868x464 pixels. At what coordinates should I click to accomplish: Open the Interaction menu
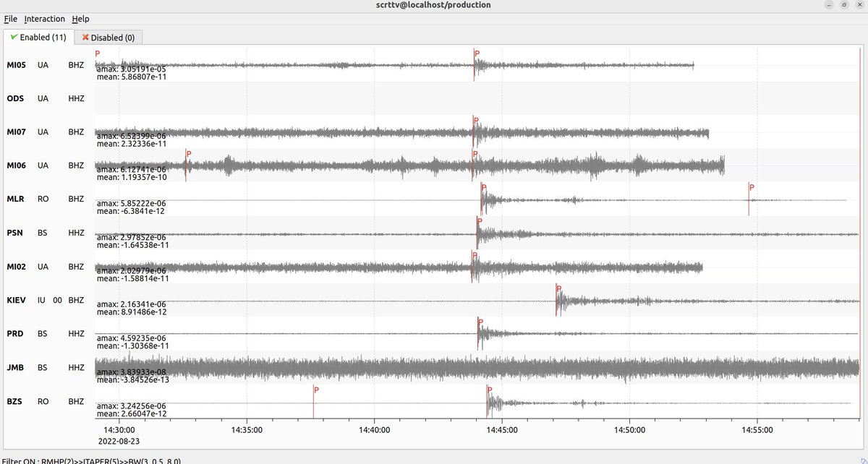44,19
